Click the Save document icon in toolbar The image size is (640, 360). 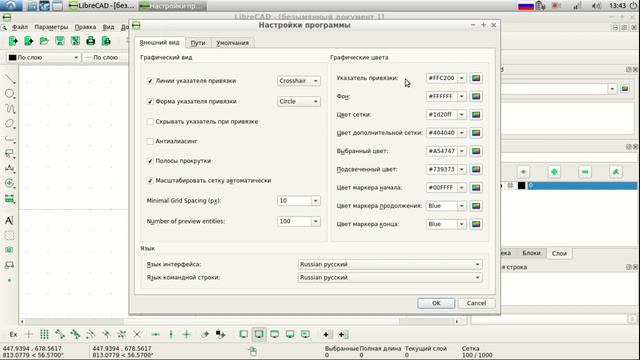click(x=60, y=41)
